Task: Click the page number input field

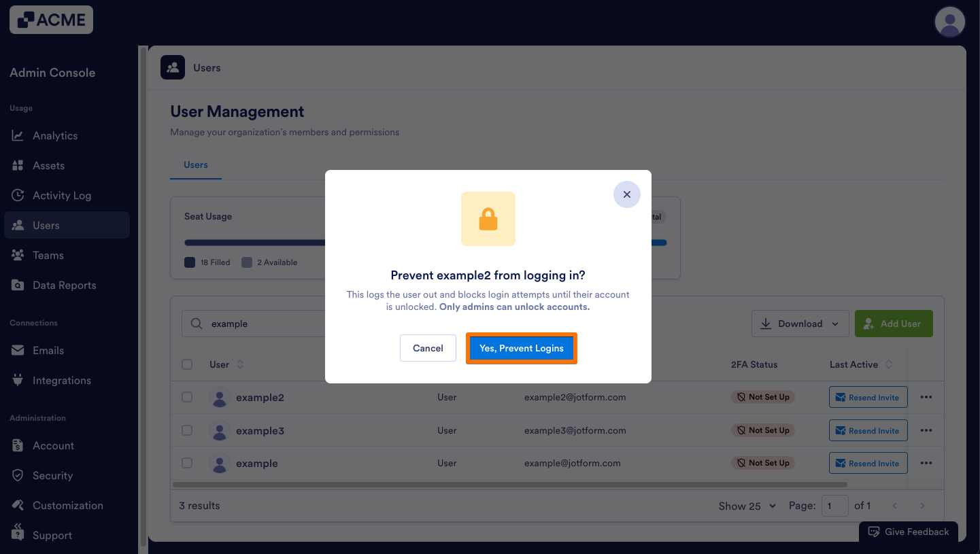Action: (x=834, y=506)
